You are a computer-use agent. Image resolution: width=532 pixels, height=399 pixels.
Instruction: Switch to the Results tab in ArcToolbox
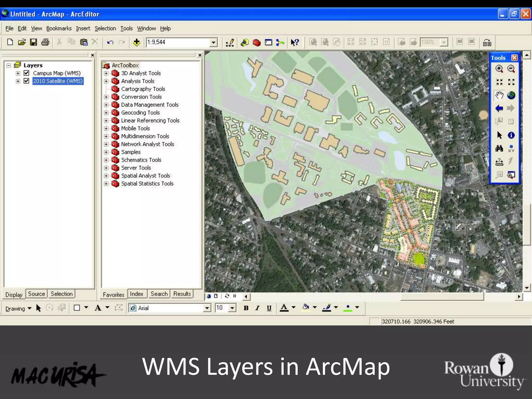[x=182, y=294]
